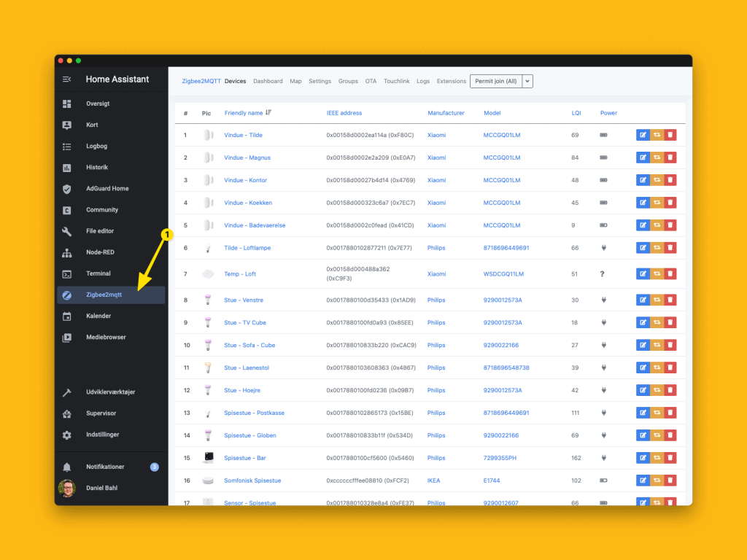747x560 pixels.
Task: Sort by Power column
Action: pyautogui.click(x=608, y=113)
